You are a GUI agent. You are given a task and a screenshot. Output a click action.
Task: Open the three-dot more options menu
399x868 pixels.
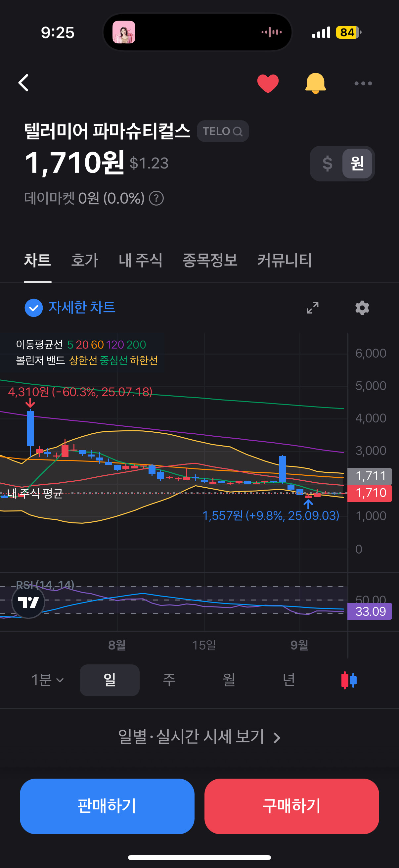[363, 83]
